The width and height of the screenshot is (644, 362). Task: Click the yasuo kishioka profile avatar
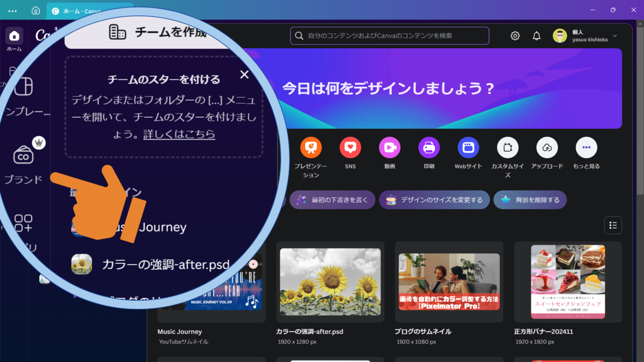pos(560,36)
